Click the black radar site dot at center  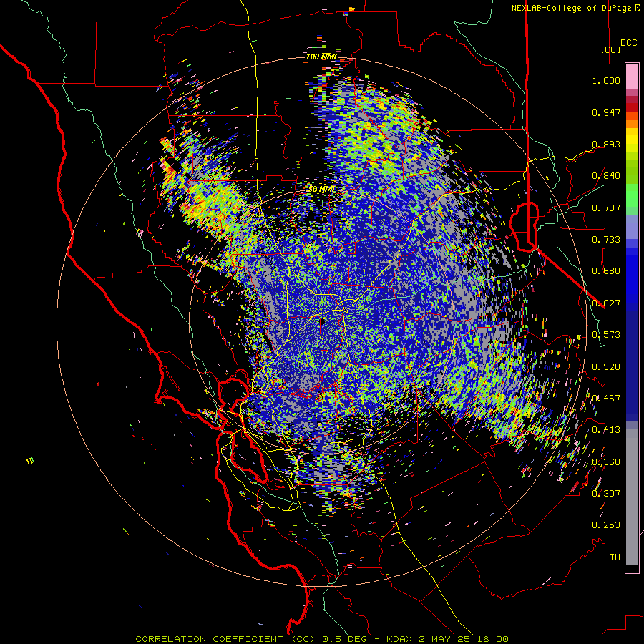pyautogui.click(x=323, y=321)
